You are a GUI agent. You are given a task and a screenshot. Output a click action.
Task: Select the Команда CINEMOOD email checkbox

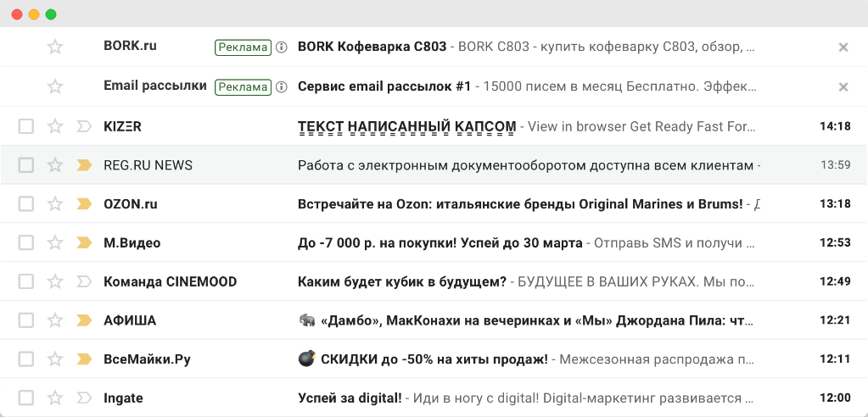tap(26, 282)
